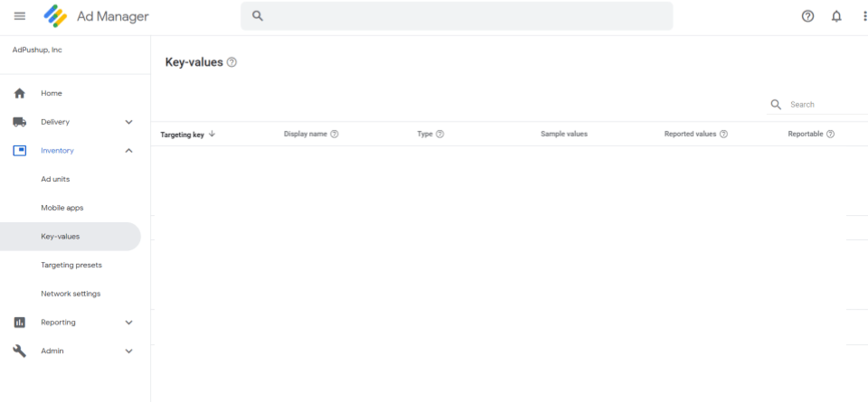868x402 pixels.
Task: Open the help question mark icon
Action: (807, 16)
